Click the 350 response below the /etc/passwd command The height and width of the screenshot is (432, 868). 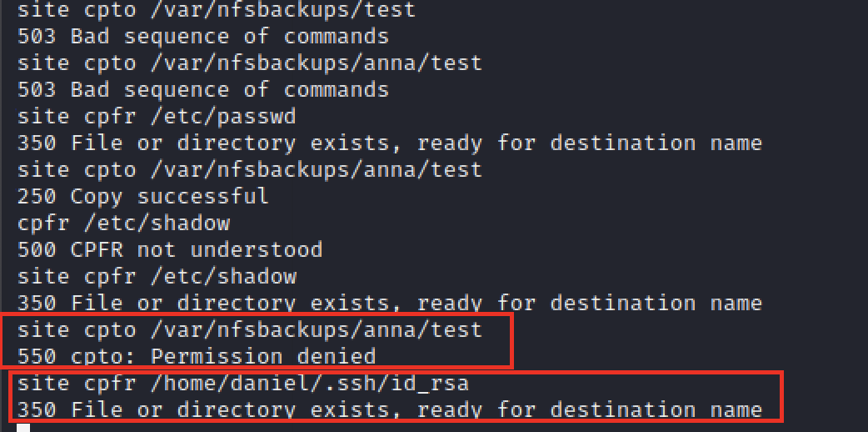point(389,143)
